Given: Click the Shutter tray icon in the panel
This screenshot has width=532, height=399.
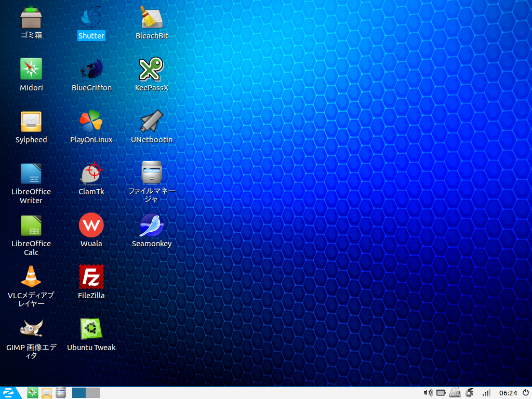Looking at the screenshot, I should pyautogui.click(x=470, y=393).
